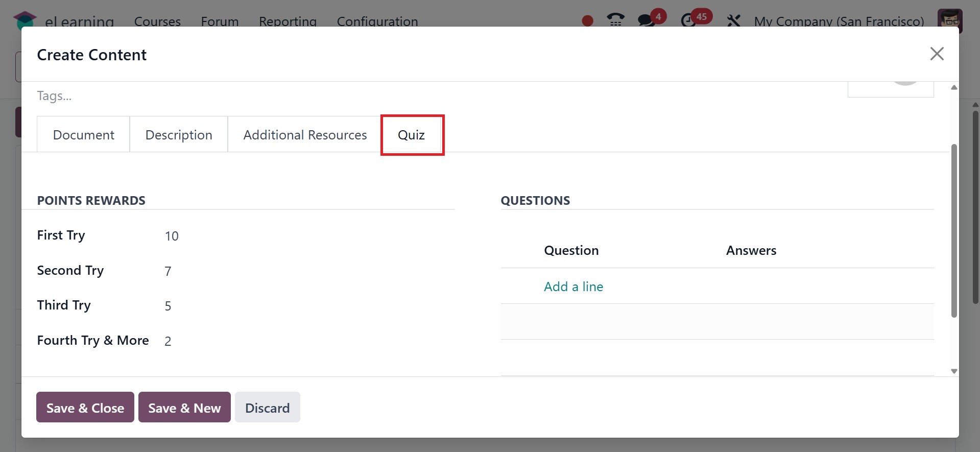Click the eLearning graduation cap logo
This screenshot has width=980, height=452.
25,19
